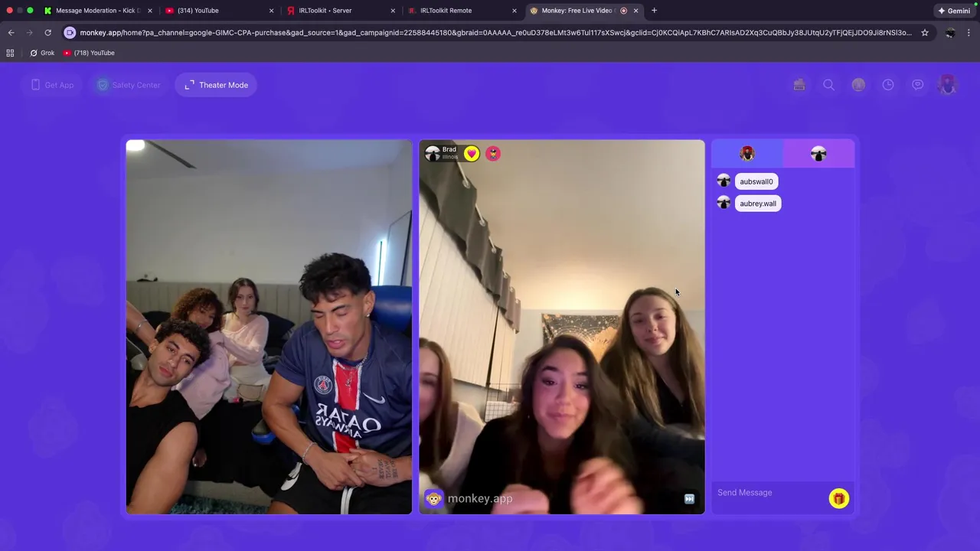This screenshot has width=980, height=551.
Task: Click the camera site permissions icon in address bar
Action: (x=70, y=33)
